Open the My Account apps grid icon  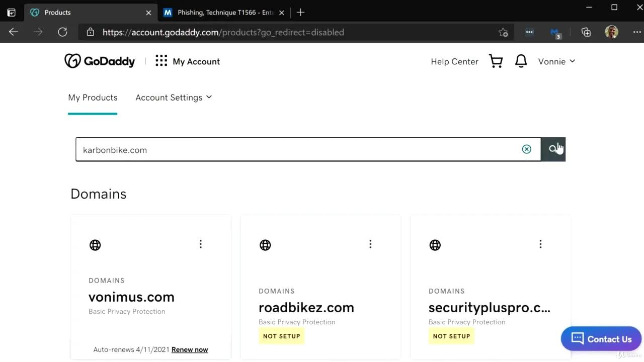[x=161, y=61]
